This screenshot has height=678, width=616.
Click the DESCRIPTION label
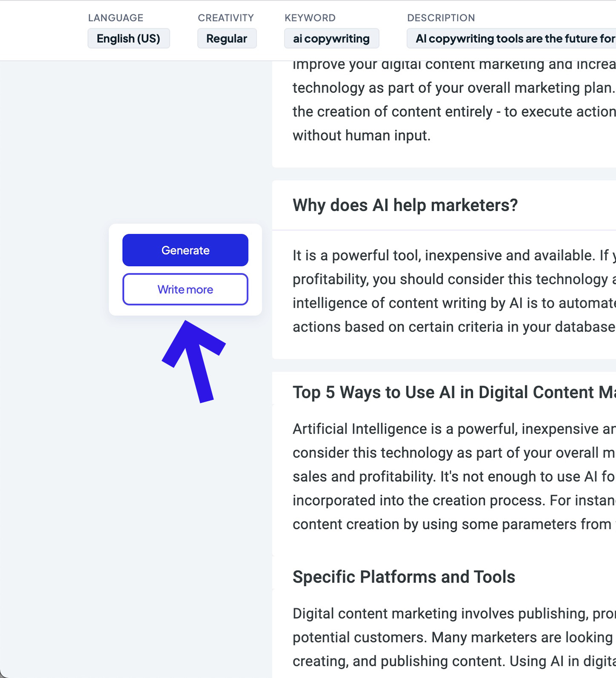tap(441, 18)
